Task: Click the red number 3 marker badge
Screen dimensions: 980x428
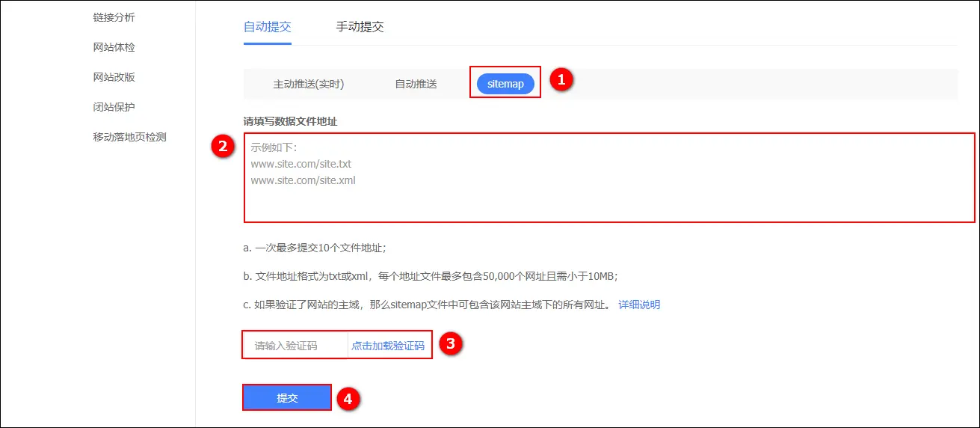Action: (450, 344)
